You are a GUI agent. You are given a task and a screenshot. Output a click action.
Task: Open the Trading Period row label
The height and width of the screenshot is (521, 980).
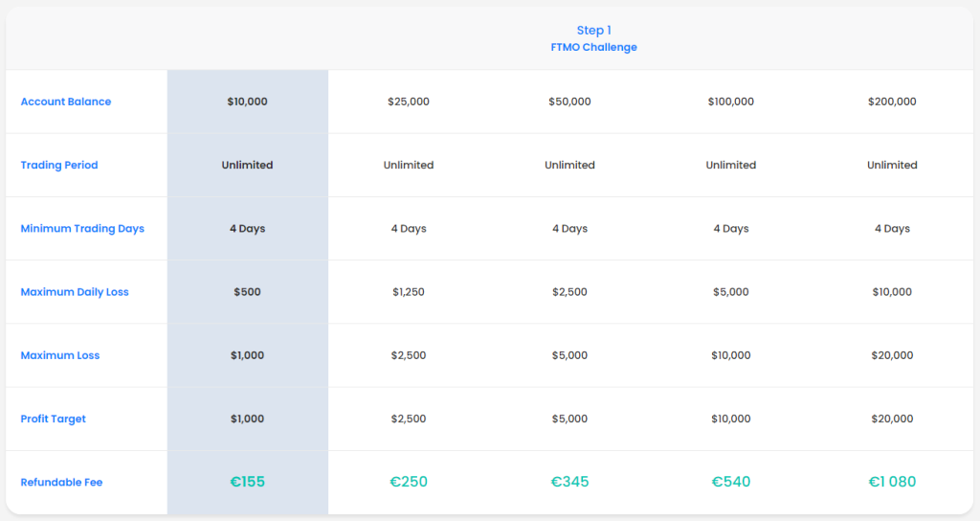click(59, 165)
